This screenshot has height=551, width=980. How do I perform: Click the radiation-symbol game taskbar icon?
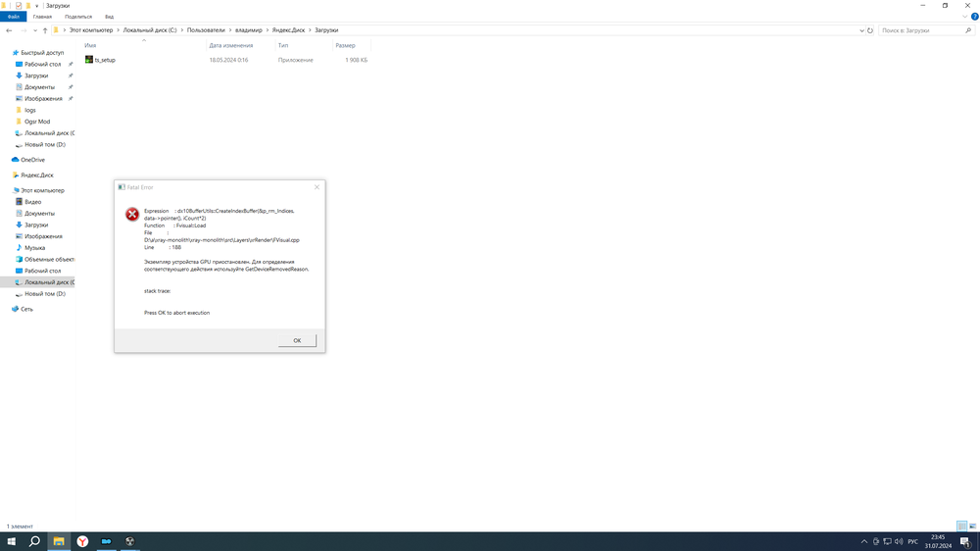130,541
